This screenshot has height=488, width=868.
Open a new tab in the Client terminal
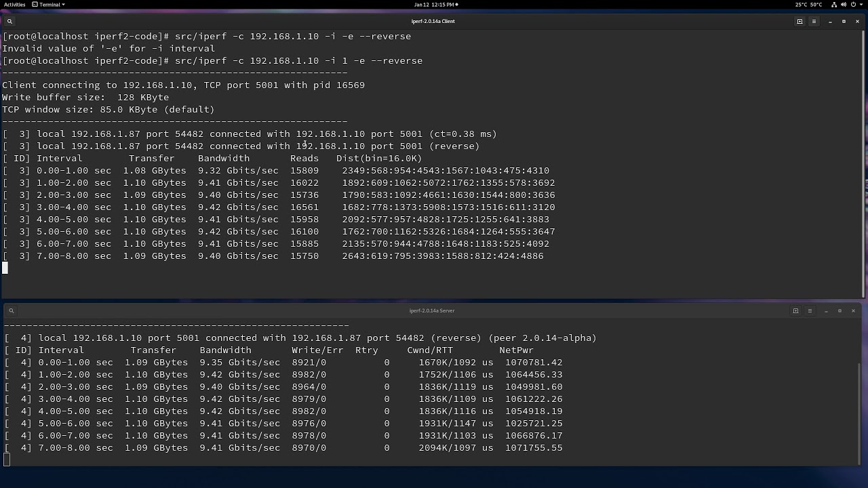tap(800, 21)
